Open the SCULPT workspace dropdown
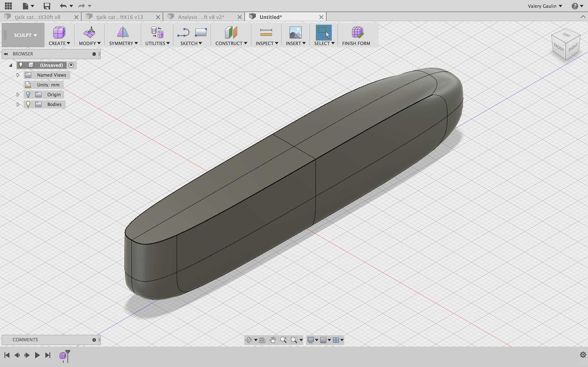 (25, 35)
